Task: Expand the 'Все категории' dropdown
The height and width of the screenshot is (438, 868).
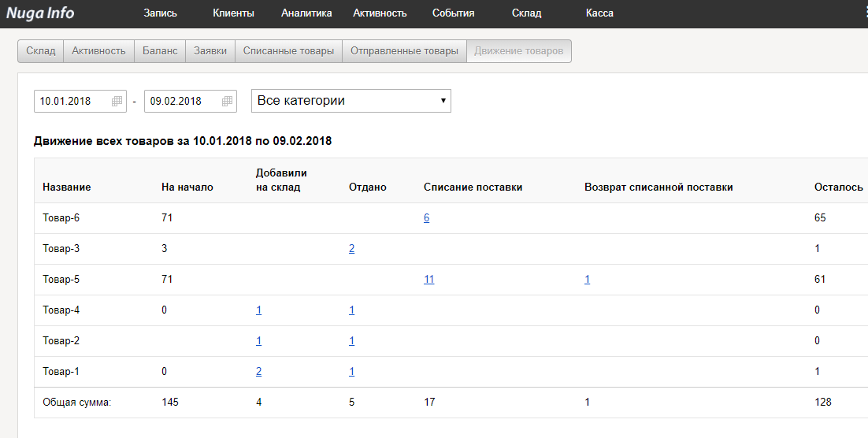Action: pos(351,101)
